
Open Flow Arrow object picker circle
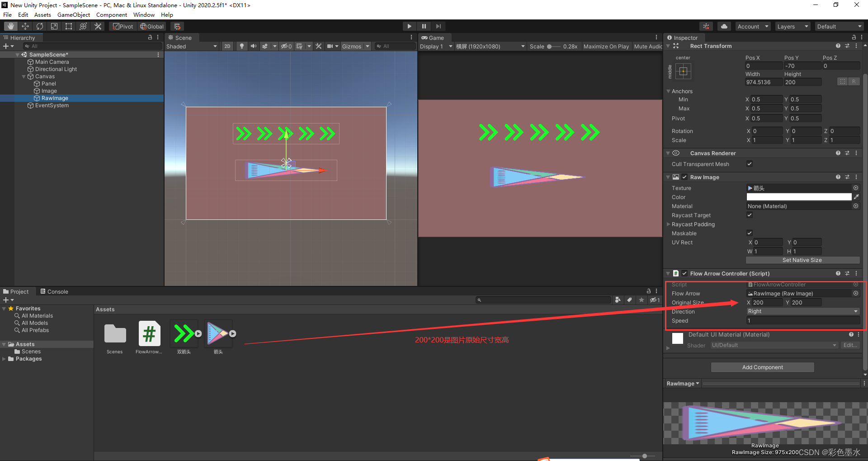(x=856, y=293)
